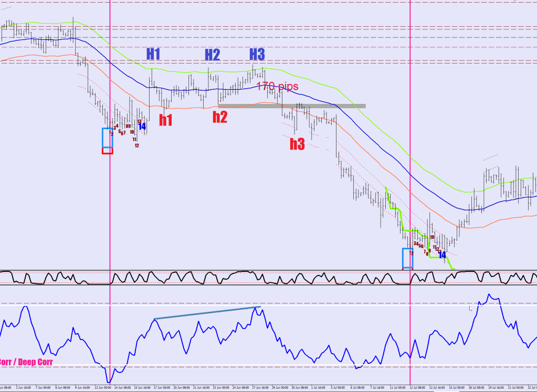Select the red h3 label
This screenshot has width=537, height=392.
pyautogui.click(x=297, y=144)
